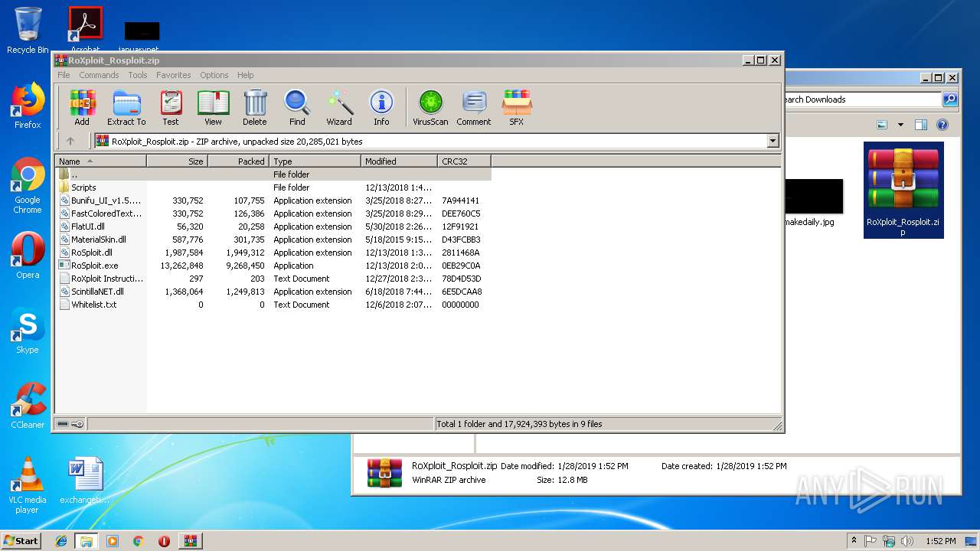The height and width of the screenshot is (551, 980).
Task: Click the Windows Start button
Action: 21,540
